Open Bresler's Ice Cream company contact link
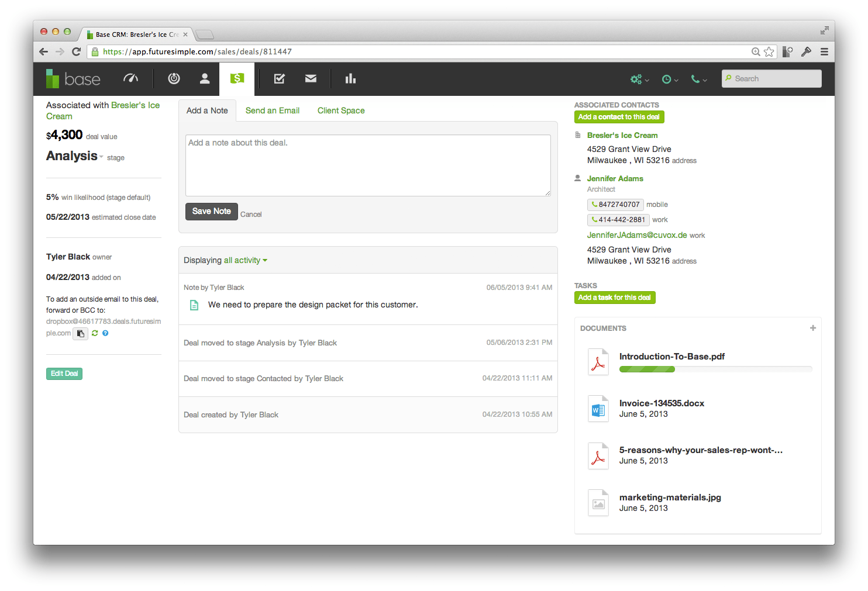Image resolution: width=868 pixels, height=591 pixels. (x=622, y=135)
